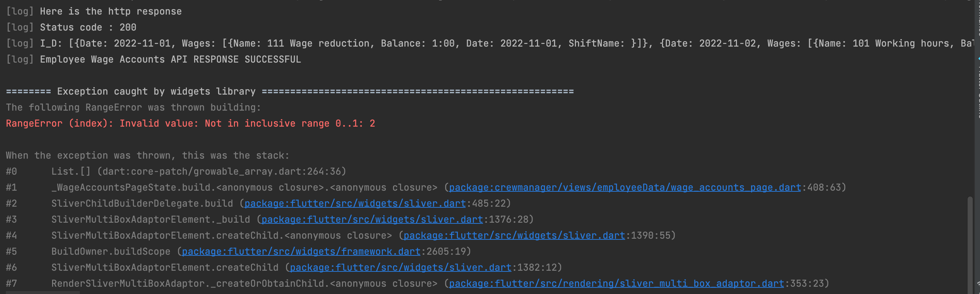
Task: Click the I_D JSON response log line
Action: click(490, 43)
